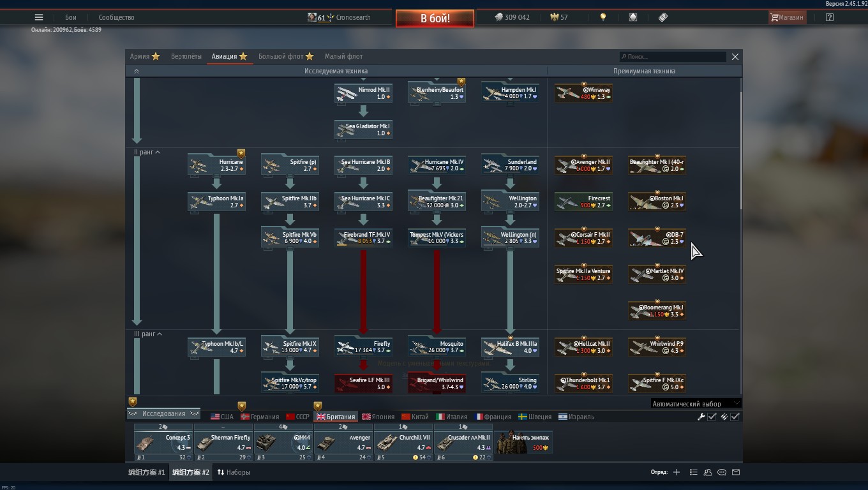Switch to lineup preset 编组方案 #1
Screen dimensions: 868x490
147,472
